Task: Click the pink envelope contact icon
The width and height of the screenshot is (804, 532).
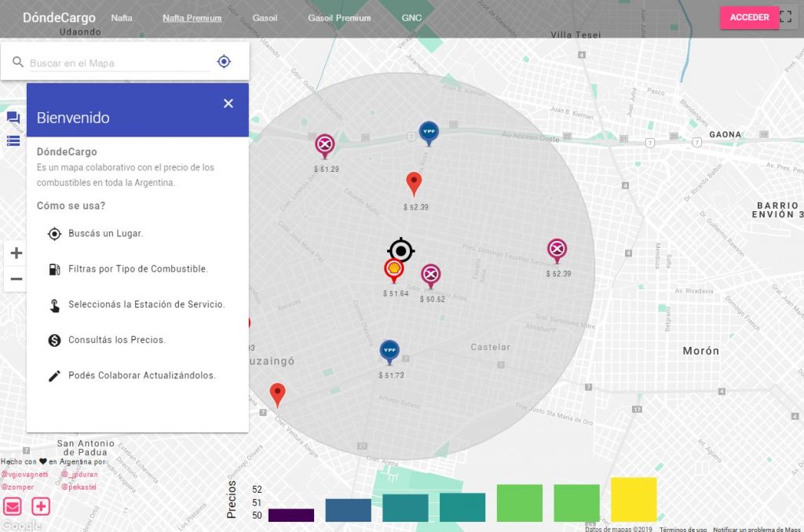Action: click(x=13, y=506)
